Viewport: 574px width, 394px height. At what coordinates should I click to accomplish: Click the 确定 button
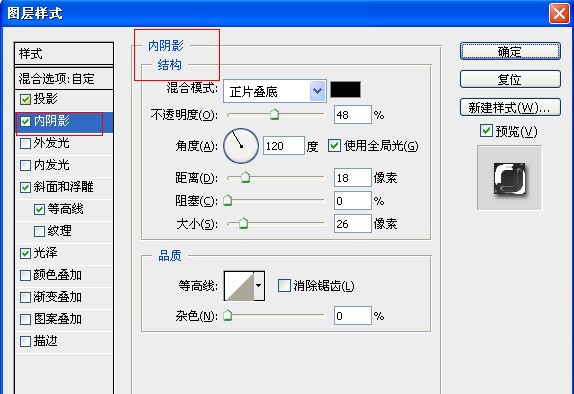(x=510, y=51)
